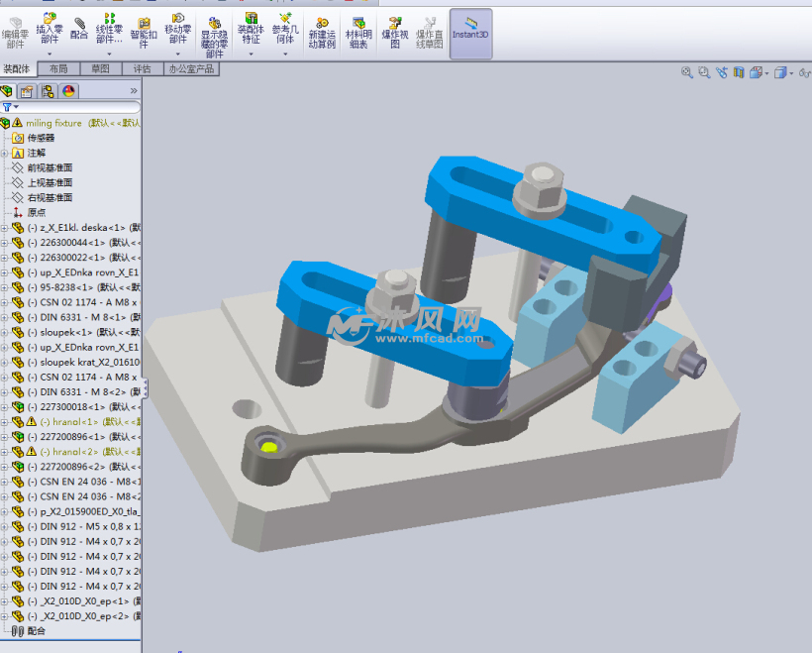Switch to the ConfigurationManager panel icon
Image resolution: width=812 pixels, height=653 pixels.
pyautogui.click(x=48, y=91)
